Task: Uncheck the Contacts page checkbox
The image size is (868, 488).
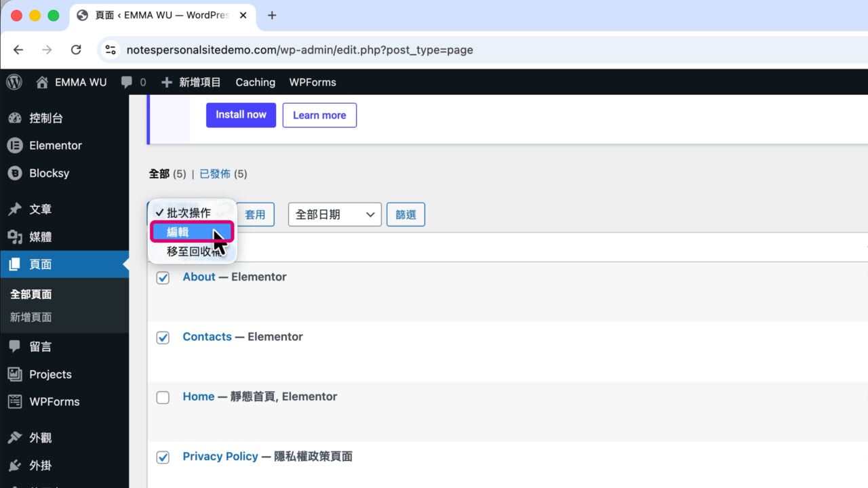Action: (x=163, y=337)
